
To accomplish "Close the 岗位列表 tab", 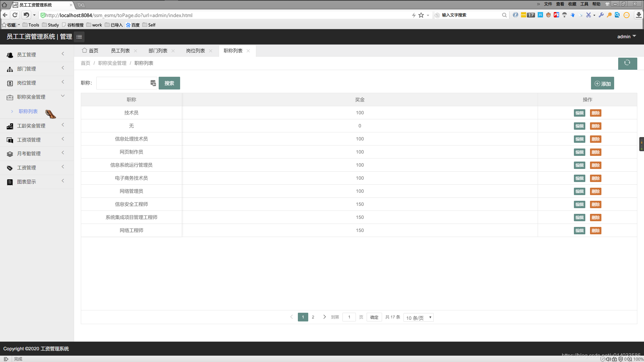I will 211,51.
